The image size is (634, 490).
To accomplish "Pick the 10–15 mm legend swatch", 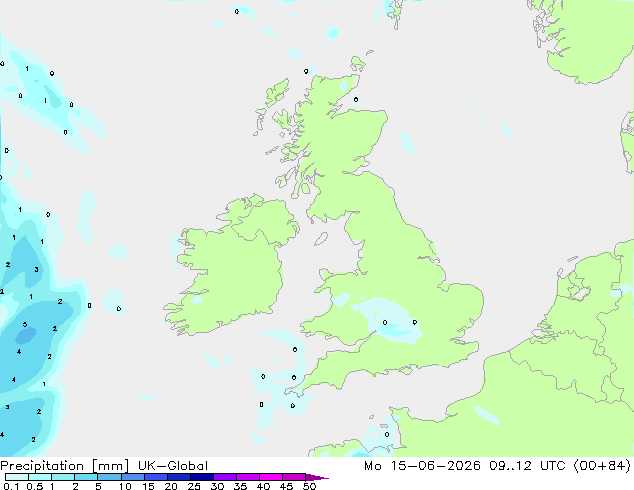I will [132, 477].
